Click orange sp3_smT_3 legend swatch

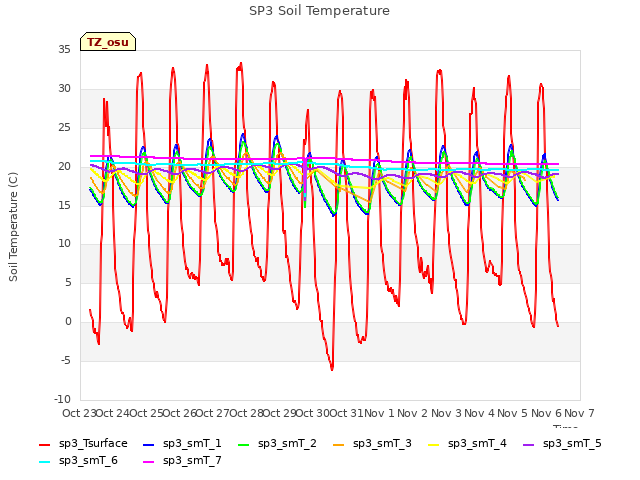(x=338, y=444)
